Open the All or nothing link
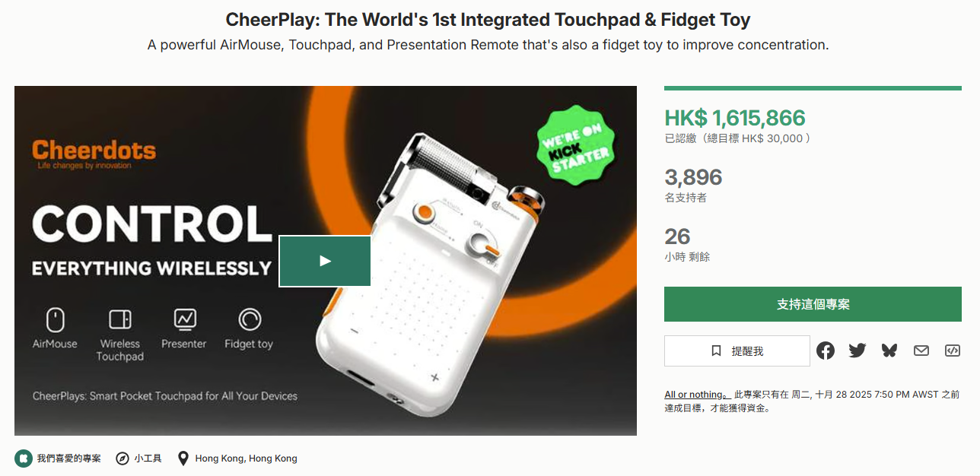 click(694, 395)
